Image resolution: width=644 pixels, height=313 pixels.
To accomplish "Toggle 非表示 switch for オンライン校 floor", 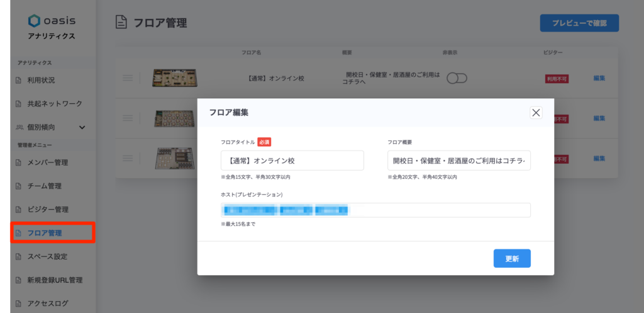I will 457,78.
